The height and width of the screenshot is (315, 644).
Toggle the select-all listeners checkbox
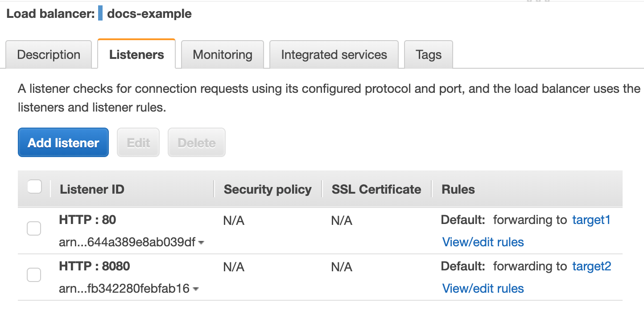(x=34, y=187)
